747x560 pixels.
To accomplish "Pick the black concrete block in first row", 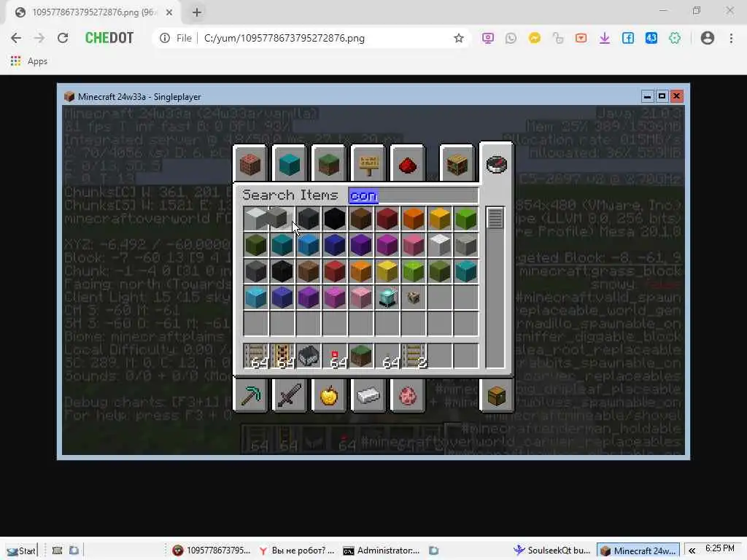I will 334,219.
